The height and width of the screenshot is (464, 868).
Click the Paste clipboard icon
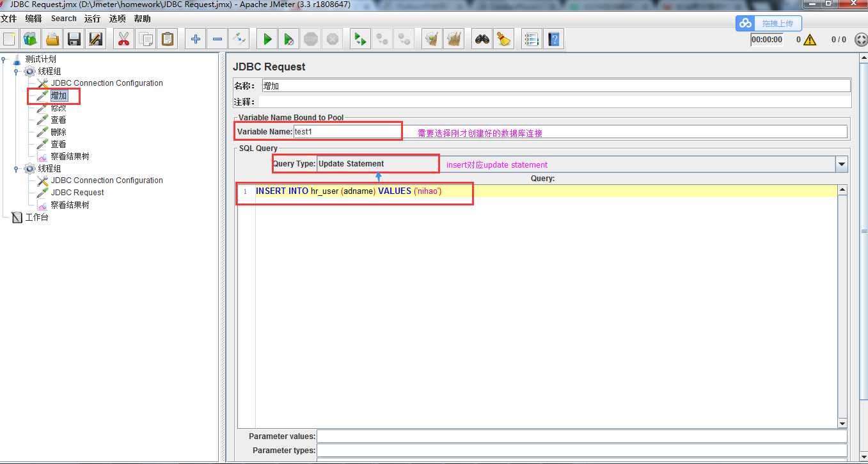tap(167, 39)
